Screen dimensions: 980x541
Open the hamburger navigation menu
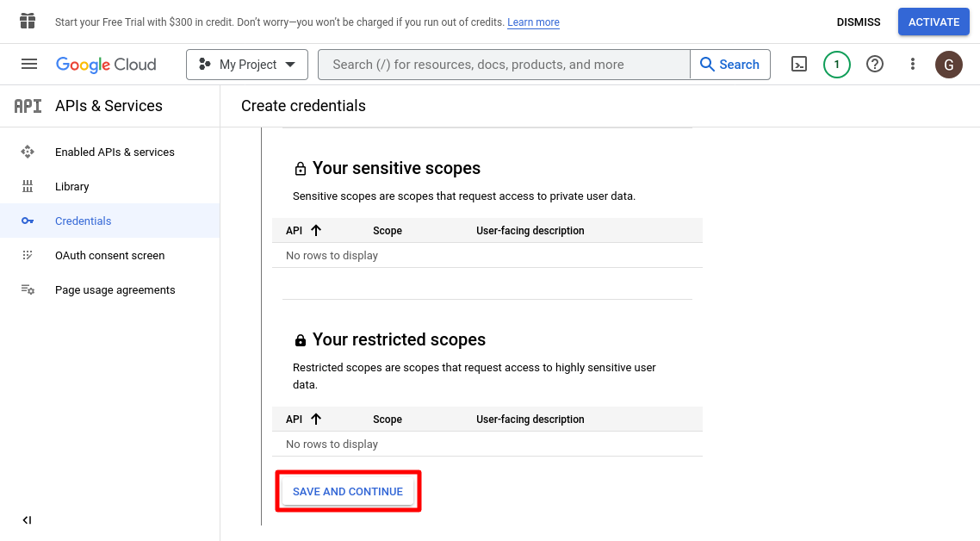point(29,65)
